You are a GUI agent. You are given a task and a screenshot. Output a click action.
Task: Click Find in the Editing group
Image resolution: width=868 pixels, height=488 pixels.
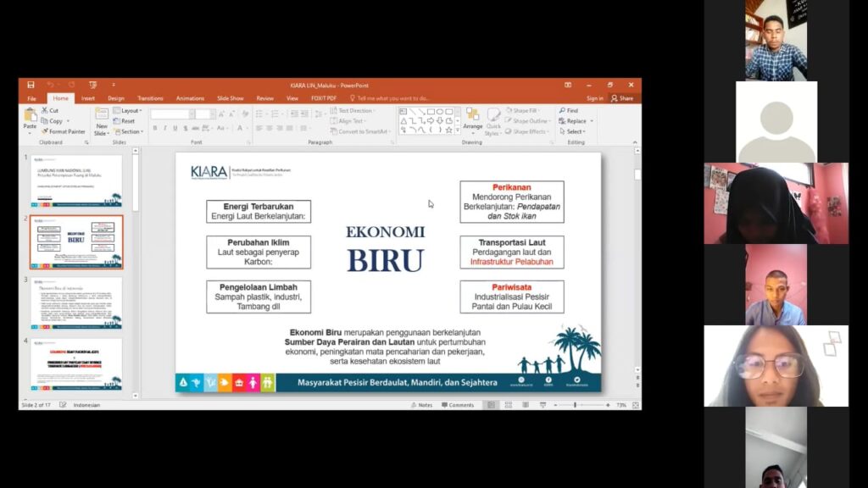click(x=569, y=111)
